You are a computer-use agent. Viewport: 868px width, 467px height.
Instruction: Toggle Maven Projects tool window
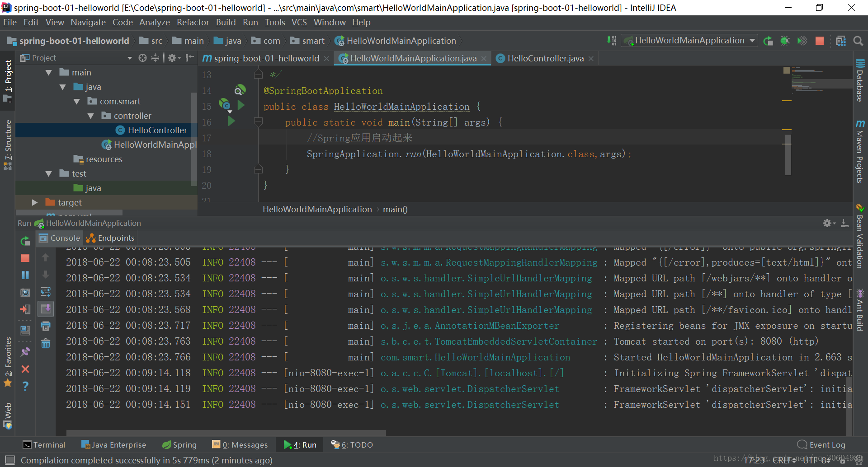(x=860, y=152)
